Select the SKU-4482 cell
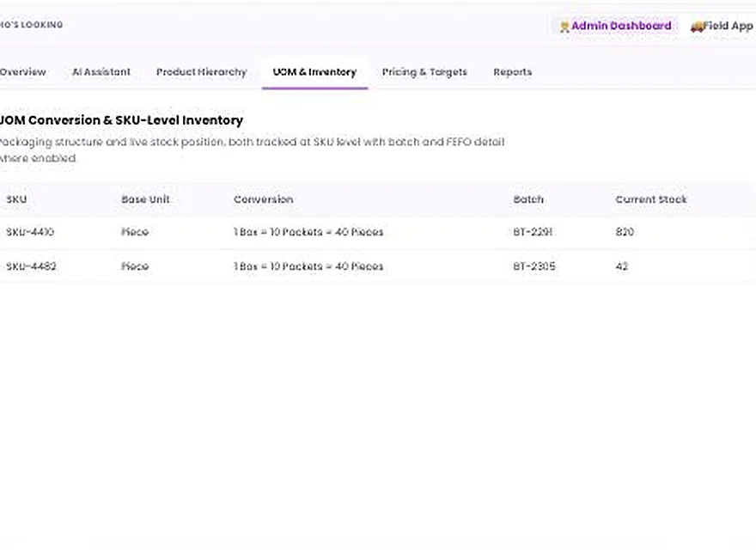Screen dimensions: 756x550 pyautogui.click(x=31, y=266)
